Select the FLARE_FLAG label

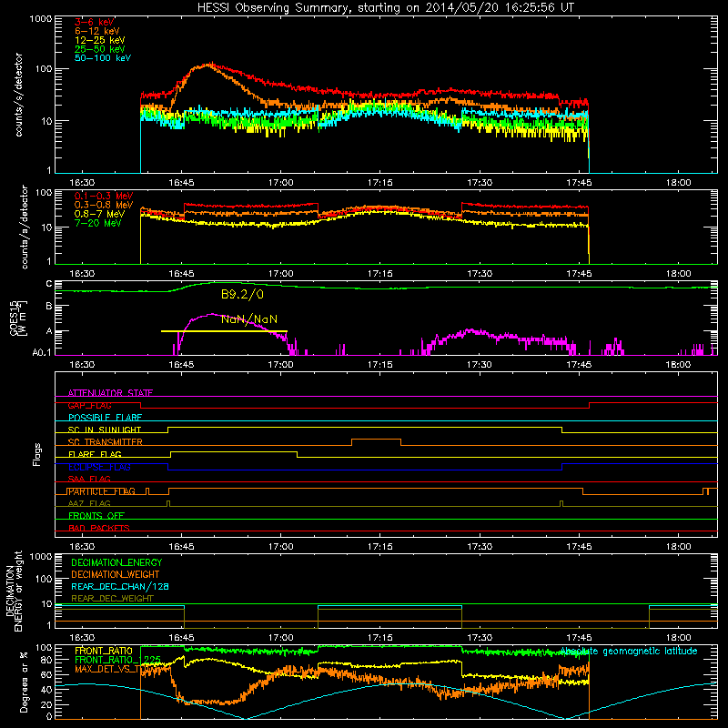tap(95, 454)
